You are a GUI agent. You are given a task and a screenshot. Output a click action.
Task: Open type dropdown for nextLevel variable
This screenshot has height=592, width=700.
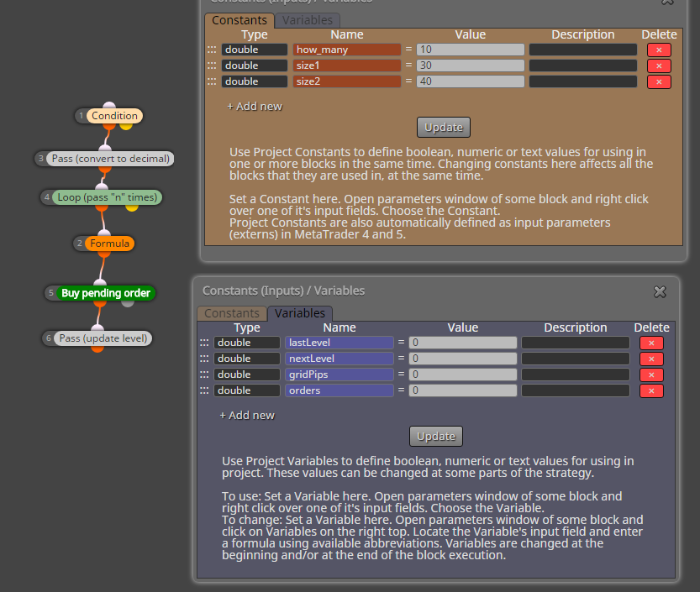[x=247, y=359]
